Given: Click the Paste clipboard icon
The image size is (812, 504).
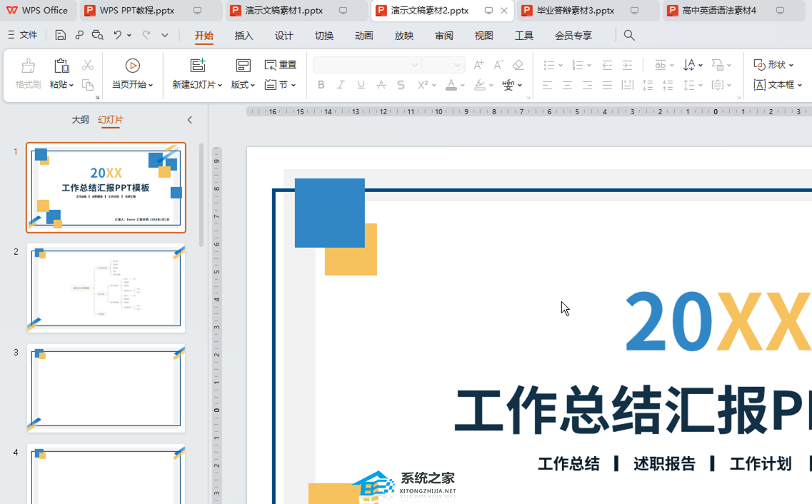Looking at the screenshot, I should pos(61,66).
